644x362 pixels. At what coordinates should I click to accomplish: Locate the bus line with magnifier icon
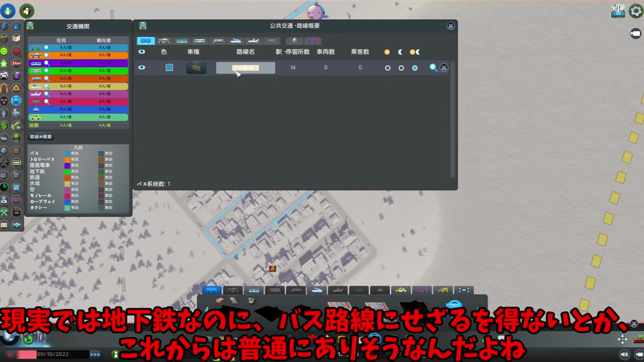point(433,68)
